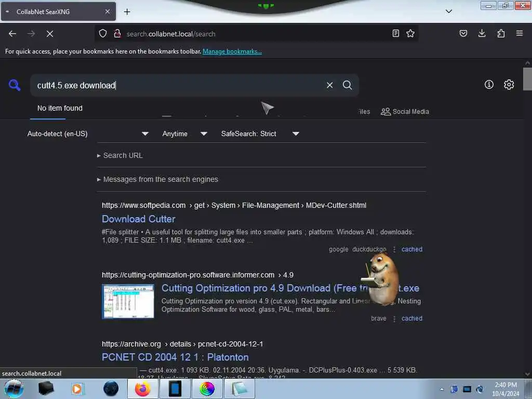532x399 pixels.
Task: Select the CollabNet SearXNG browser tab
Action: [58, 11]
